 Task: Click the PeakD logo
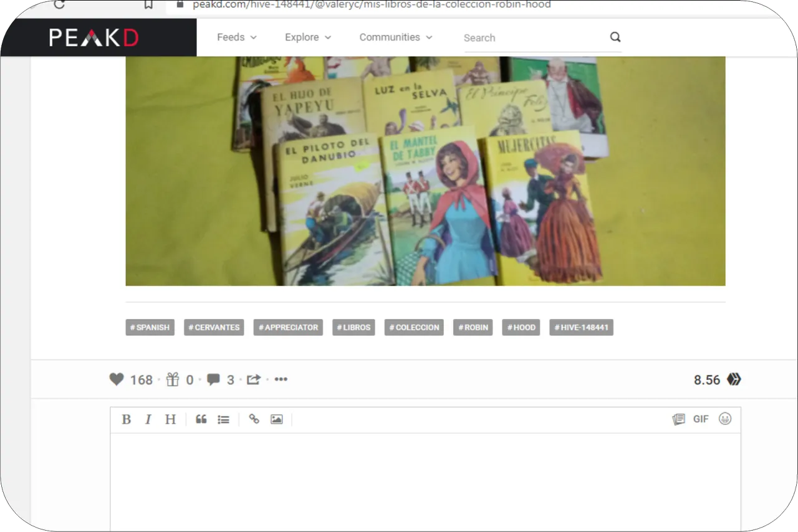(94, 37)
